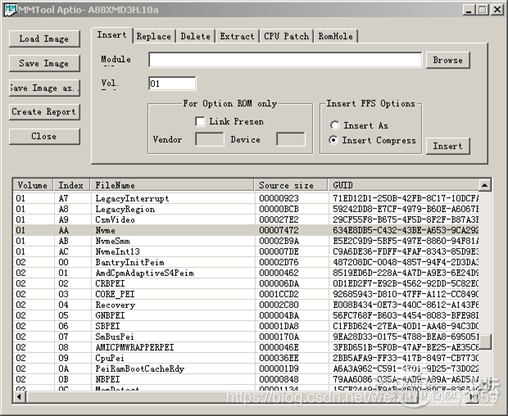Viewport: 508px width, 416px height.
Task: Open the Extract tab
Action: pos(237,36)
